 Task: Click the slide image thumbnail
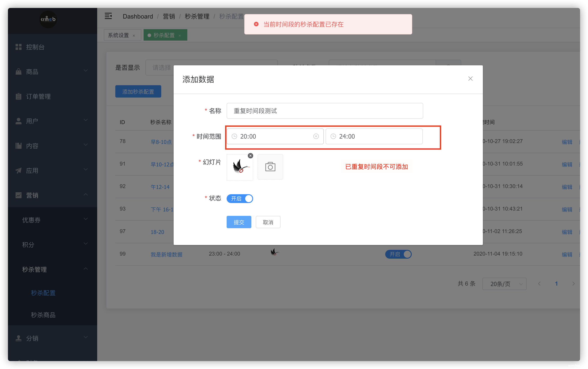pyautogui.click(x=239, y=168)
